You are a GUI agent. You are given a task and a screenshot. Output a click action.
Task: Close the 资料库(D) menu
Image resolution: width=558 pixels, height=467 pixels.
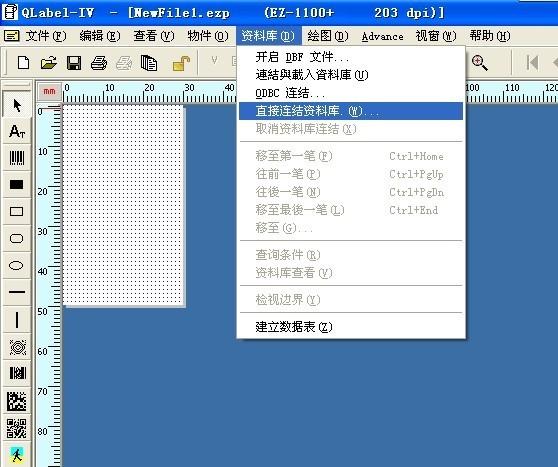(x=268, y=36)
